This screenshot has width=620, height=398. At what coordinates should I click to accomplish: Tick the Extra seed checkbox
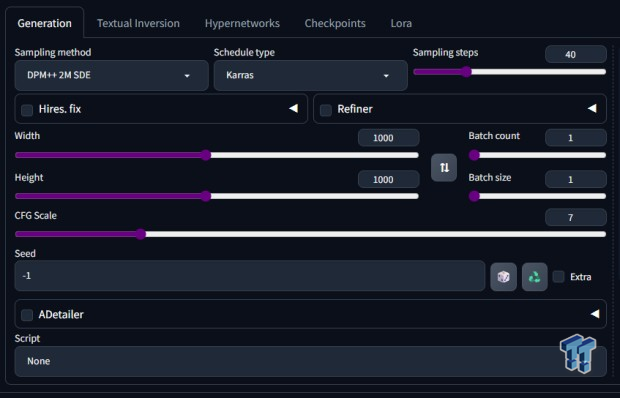[x=558, y=276]
